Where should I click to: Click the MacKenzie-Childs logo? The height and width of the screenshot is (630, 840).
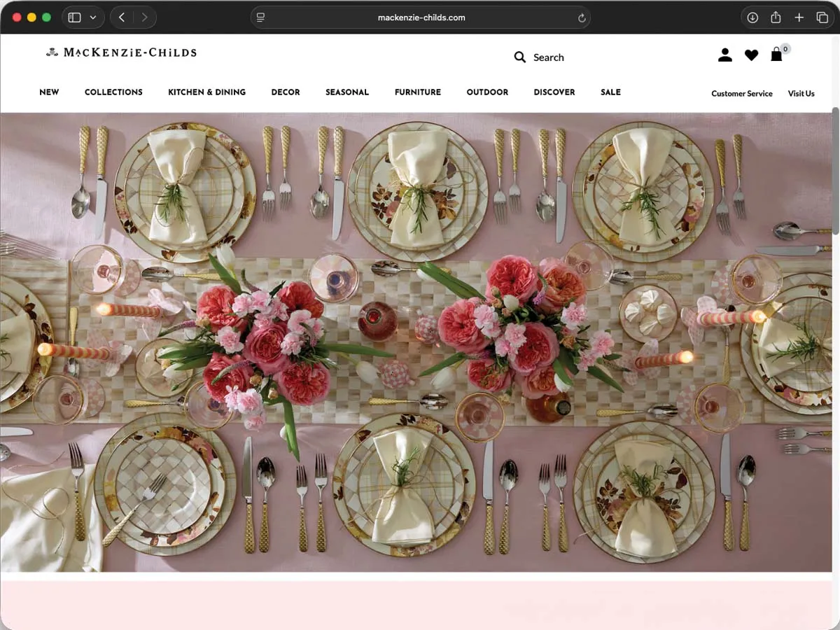coord(121,52)
